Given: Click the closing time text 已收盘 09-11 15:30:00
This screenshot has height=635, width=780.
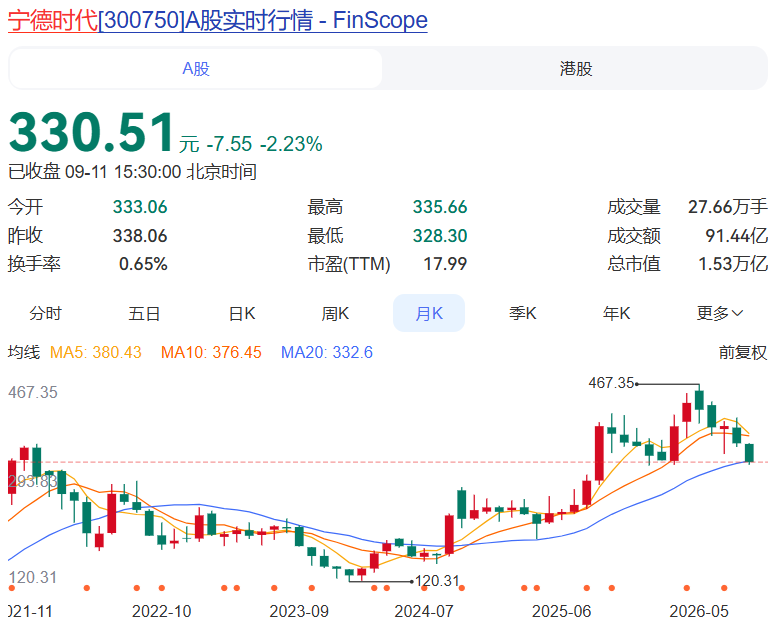Looking at the screenshot, I should 95,172.
